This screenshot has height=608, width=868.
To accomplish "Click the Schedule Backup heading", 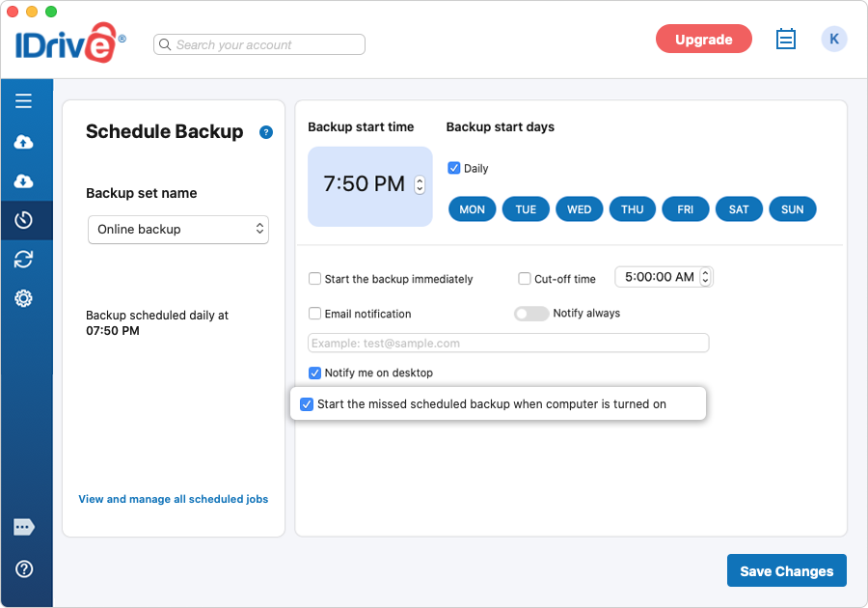I will click(x=164, y=131).
